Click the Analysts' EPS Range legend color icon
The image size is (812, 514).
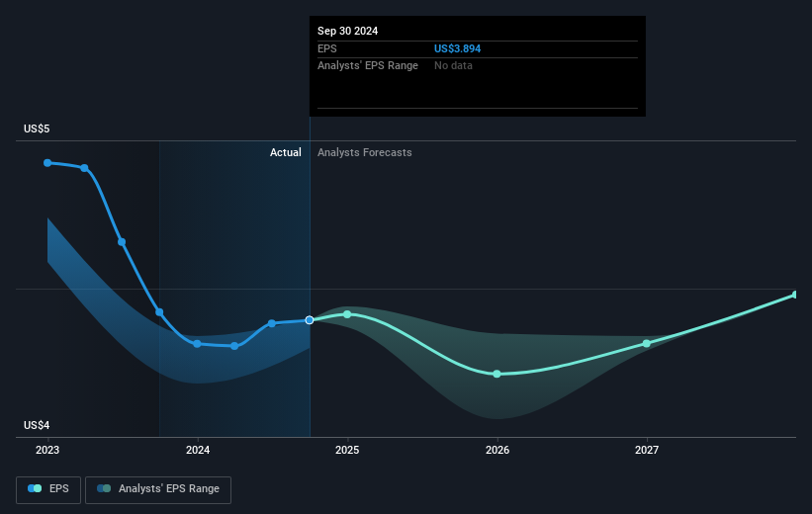click(104, 488)
